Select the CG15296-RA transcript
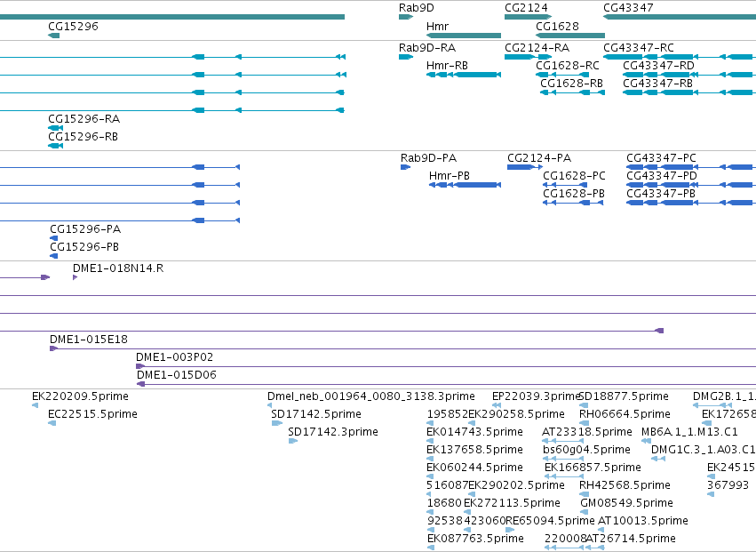756x552 pixels. click(55, 128)
